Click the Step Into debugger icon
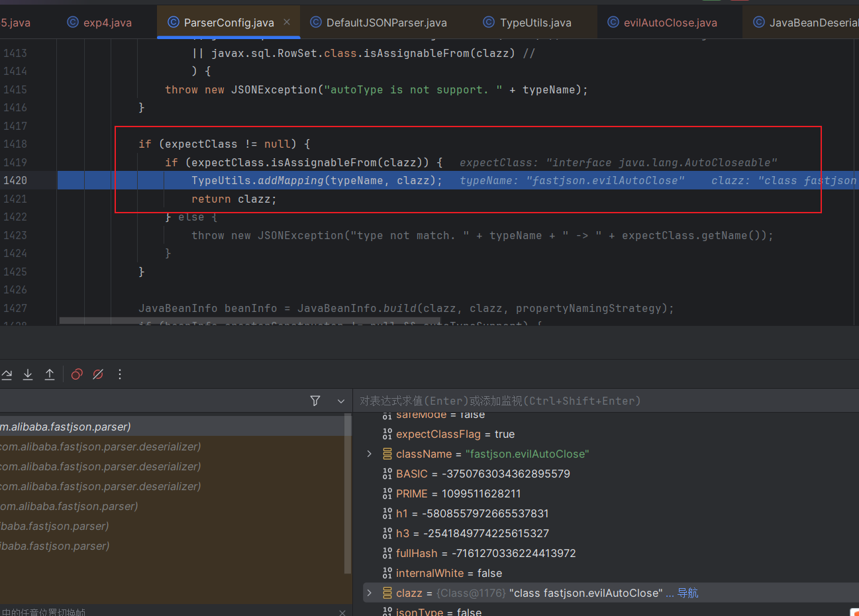 pos(28,374)
